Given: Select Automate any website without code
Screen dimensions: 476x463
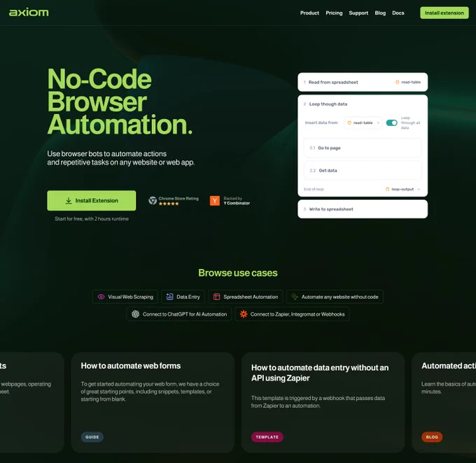Looking at the screenshot, I should click(335, 297).
